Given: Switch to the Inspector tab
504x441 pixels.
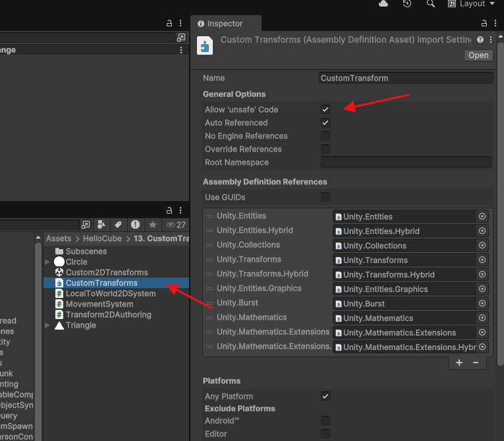Looking at the screenshot, I should (225, 24).
